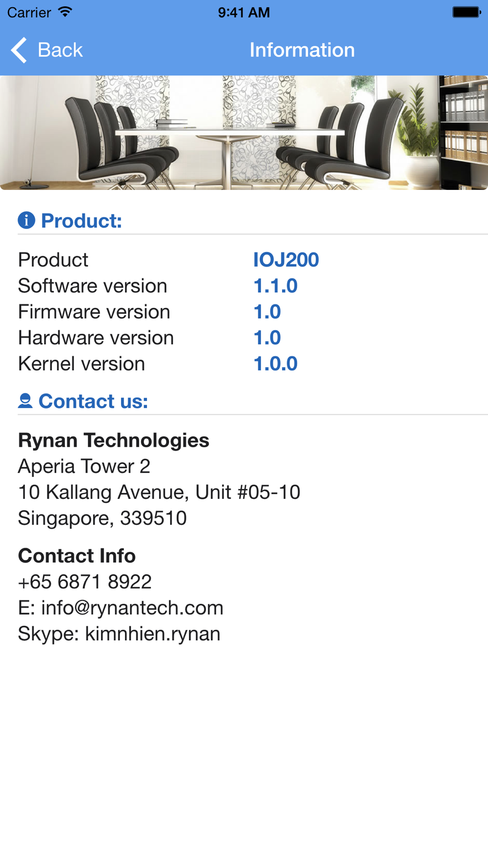Tap the battery icon in status bar

coord(467,12)
